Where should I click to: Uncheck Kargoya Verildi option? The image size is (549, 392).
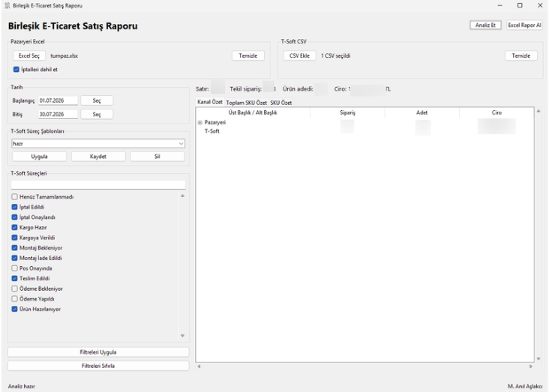14,238
